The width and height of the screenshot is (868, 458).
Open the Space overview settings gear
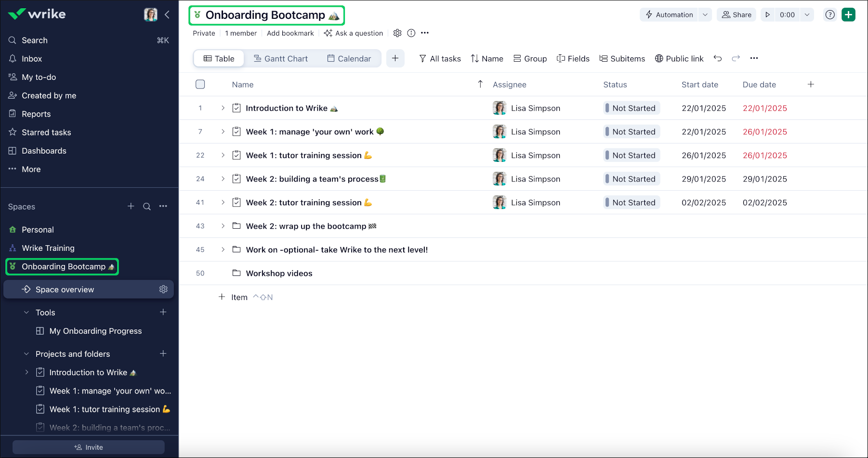coord(163,289)
